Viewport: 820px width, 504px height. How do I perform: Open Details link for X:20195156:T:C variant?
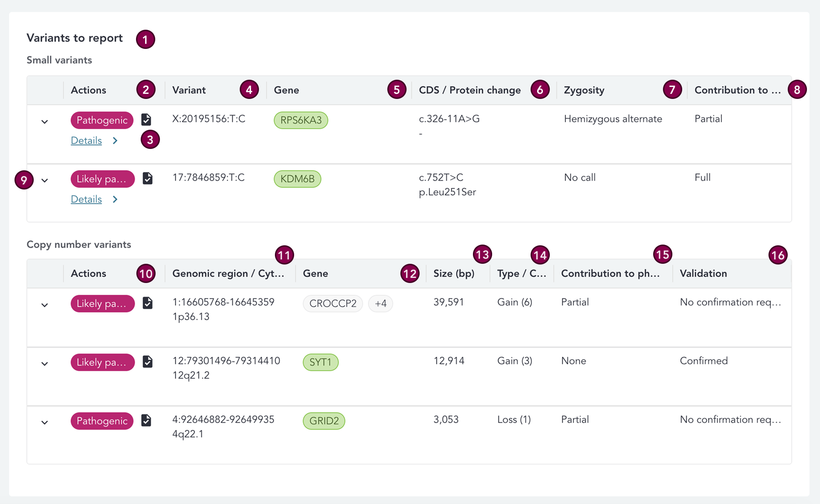pyautogui.click(x=86, y=141)
